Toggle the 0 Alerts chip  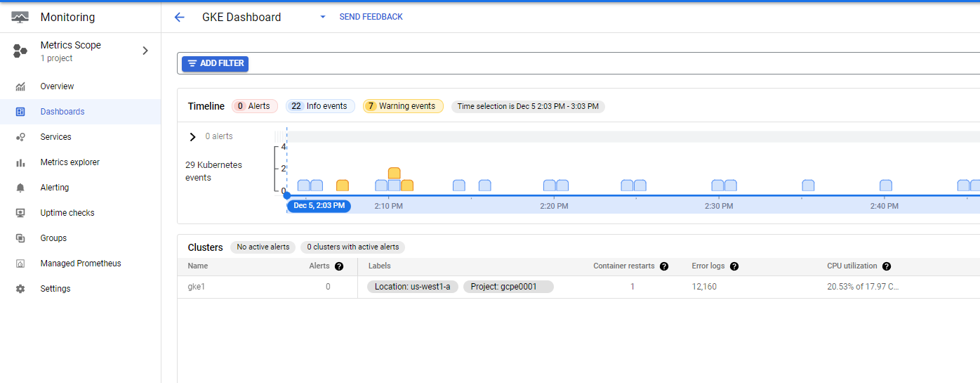coord(255,106)
